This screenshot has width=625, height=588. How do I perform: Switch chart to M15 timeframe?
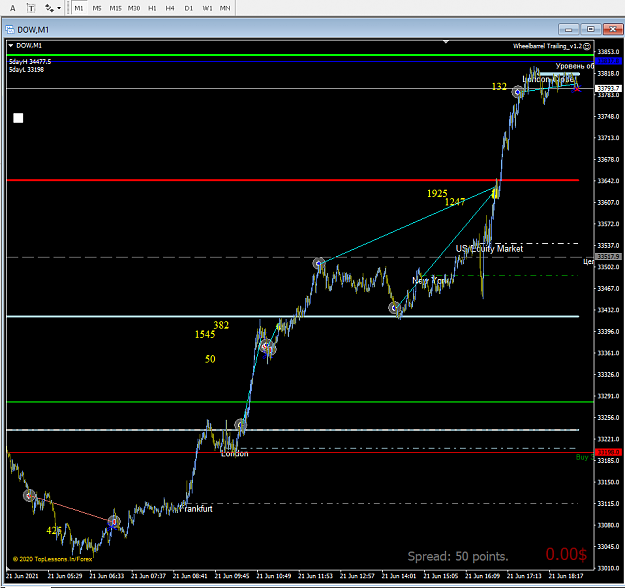116,8
